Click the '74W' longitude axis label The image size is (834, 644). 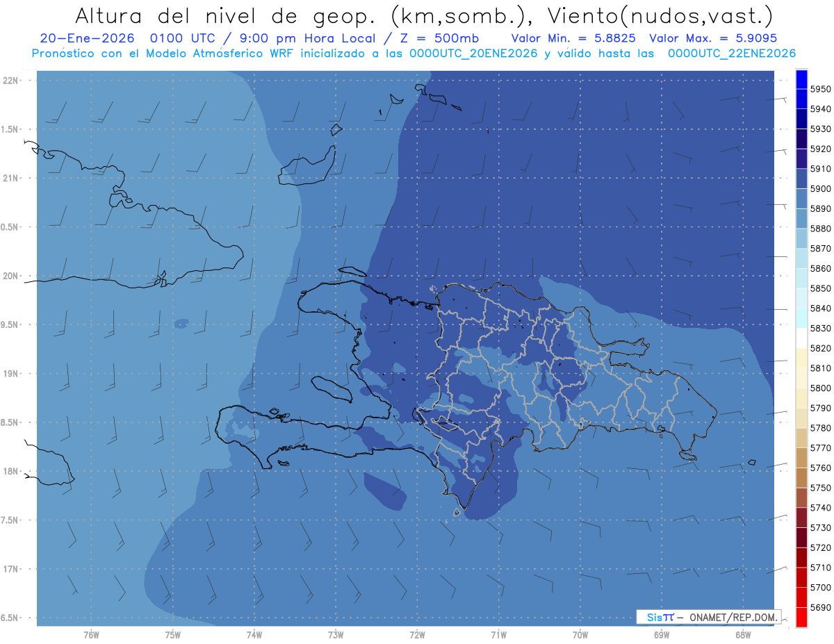254,634
